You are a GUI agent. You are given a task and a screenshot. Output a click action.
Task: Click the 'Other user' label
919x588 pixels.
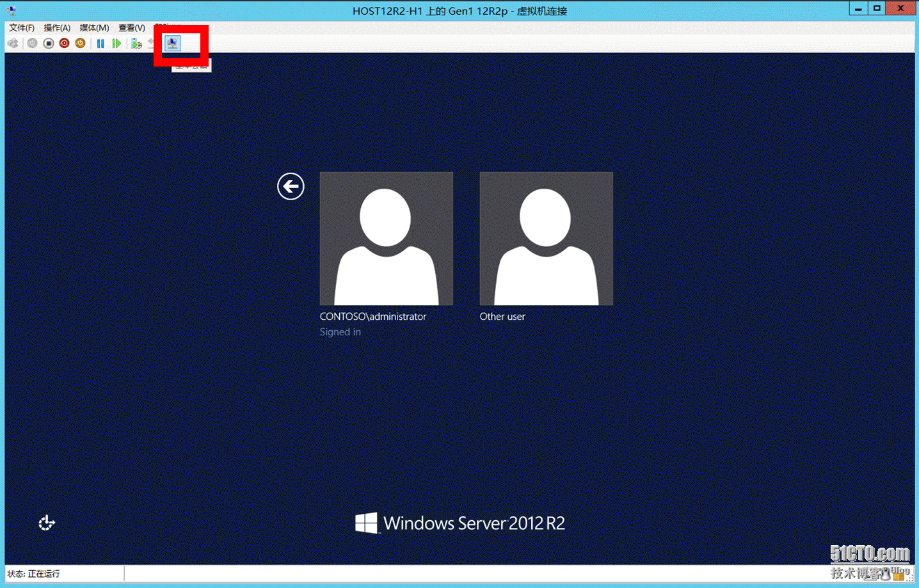click(502, 317)
